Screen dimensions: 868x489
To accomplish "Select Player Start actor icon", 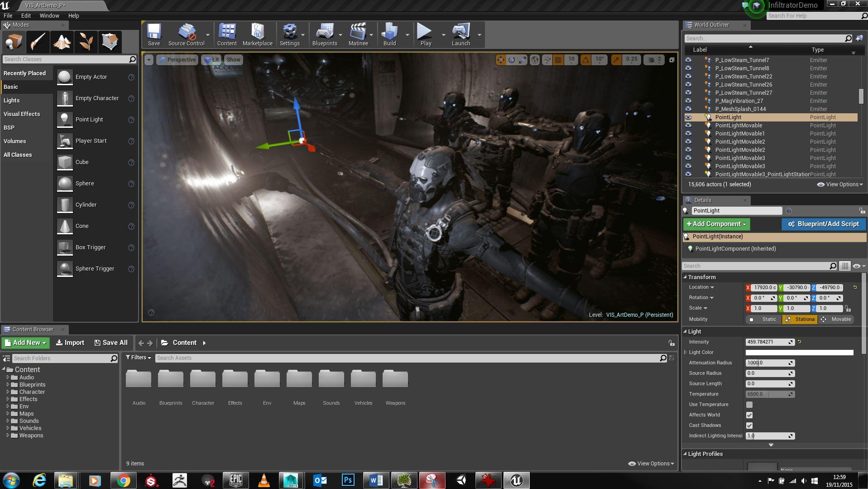I will point(65,141).
